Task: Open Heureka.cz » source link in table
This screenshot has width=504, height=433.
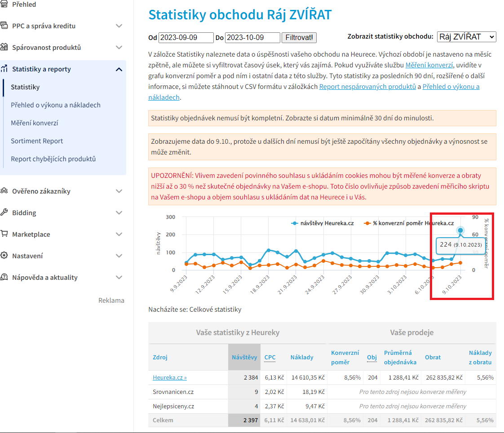Action: pos(170,377)
